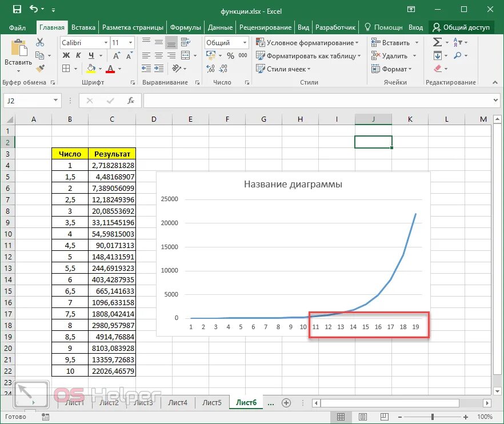This screenshot has height=424, width=504.
Task: Open the Calibri font name dropdown
Action: coord(106,42)
